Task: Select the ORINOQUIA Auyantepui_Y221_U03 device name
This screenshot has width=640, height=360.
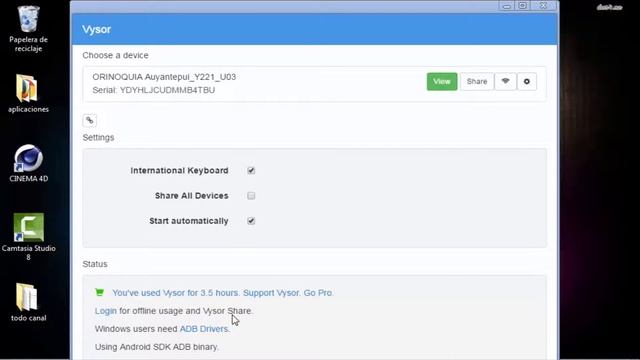Action: pos(164,77)
